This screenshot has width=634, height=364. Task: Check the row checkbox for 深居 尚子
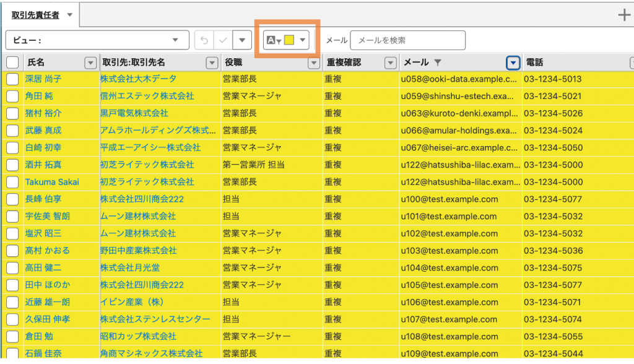point(12,79)
